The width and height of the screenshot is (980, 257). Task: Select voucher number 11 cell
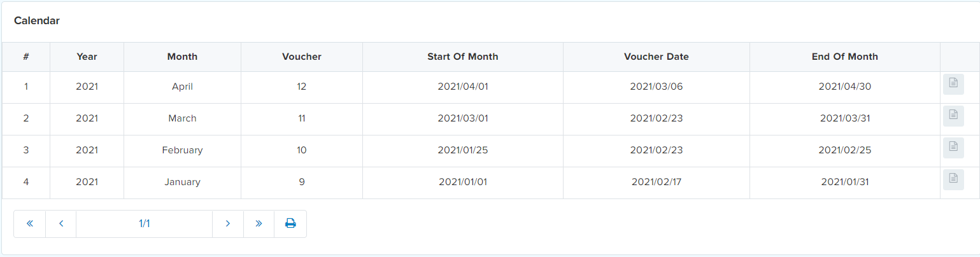pyautogui.click(x=302, y=118)
